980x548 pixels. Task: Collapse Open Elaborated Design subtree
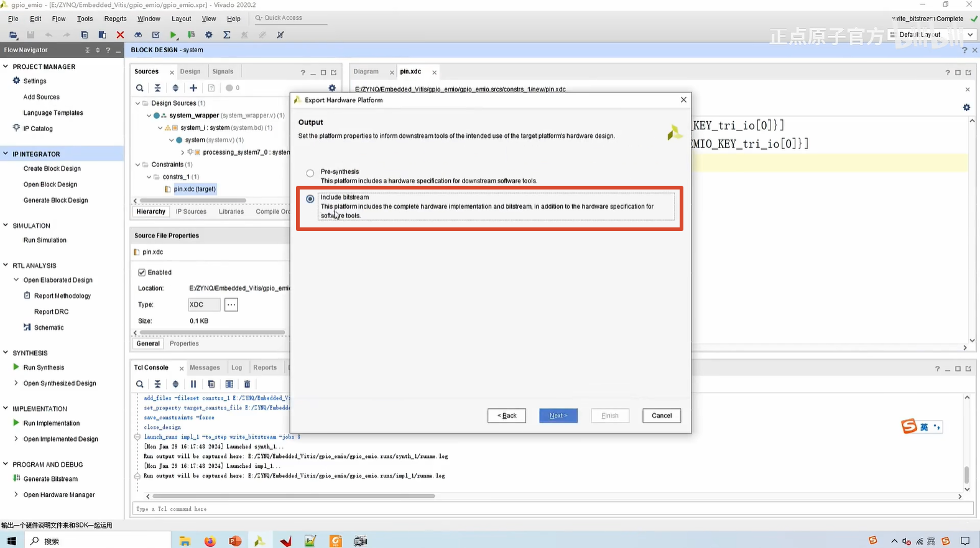pyautogui.click(x=16, y=280)
